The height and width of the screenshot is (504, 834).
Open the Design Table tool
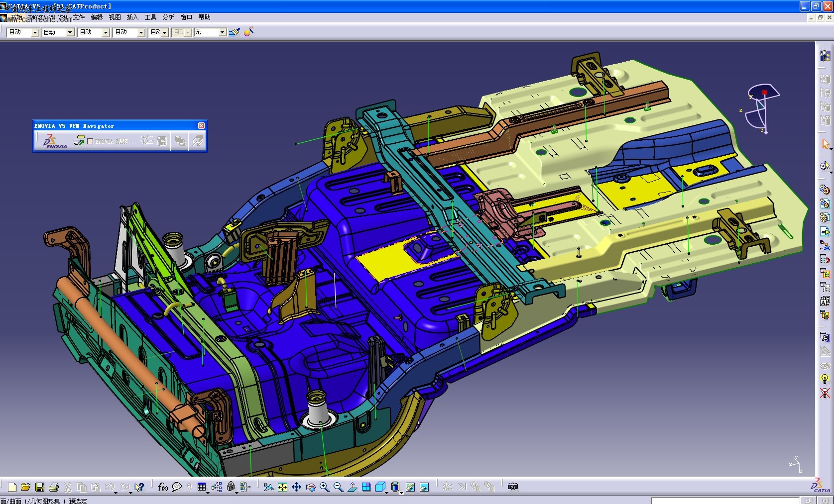click(x=202, y=487)
